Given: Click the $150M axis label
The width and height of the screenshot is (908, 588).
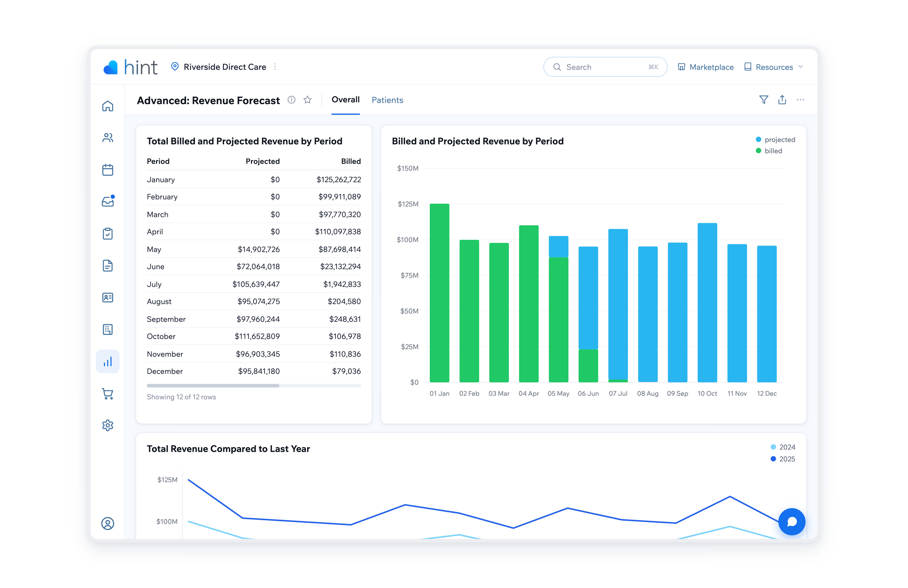Looking at the screenshot, I should pos(407,168).
